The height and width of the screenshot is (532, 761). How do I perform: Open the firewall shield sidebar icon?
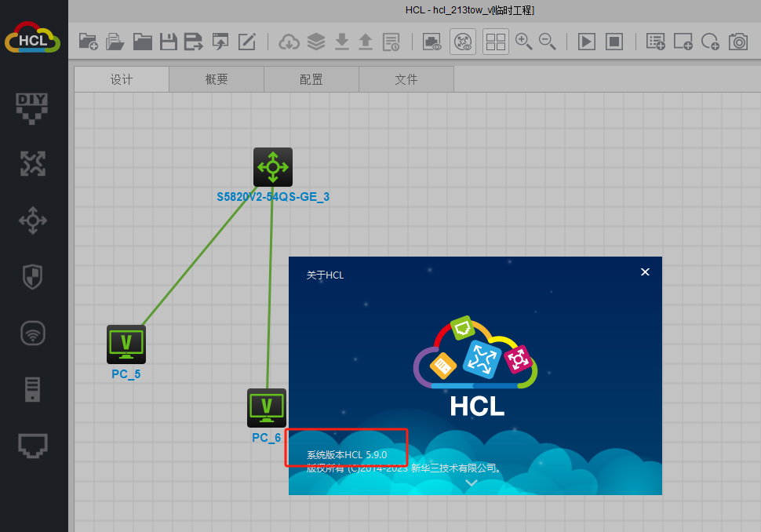pyautogui.click(x=32, y=277)
